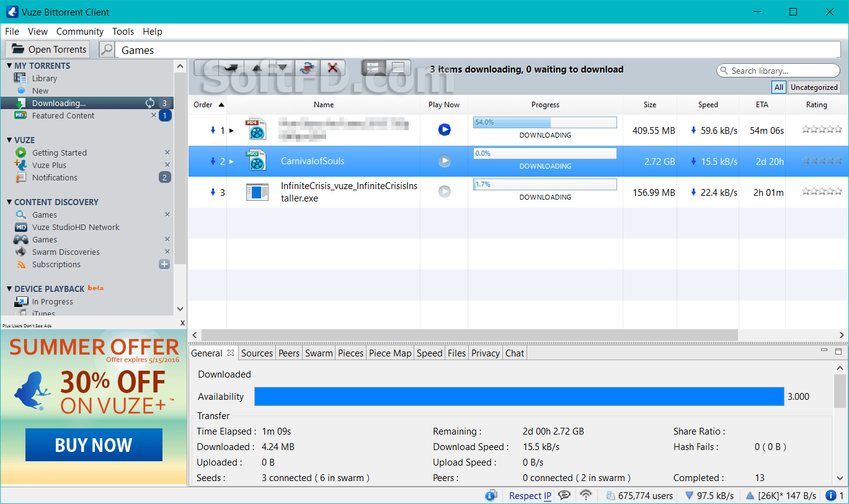849x504 pixels.
Task: Collapse the MY TORRENTS section
Action: point(9,66)
